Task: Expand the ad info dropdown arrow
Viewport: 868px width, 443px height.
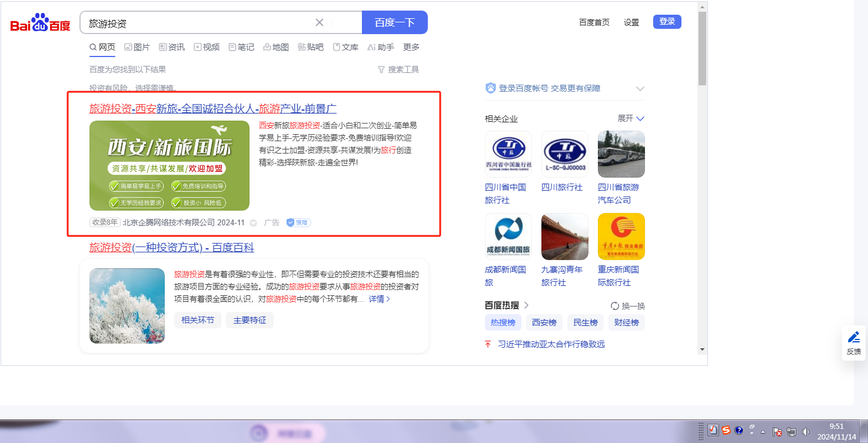Action: pos(254,223)
